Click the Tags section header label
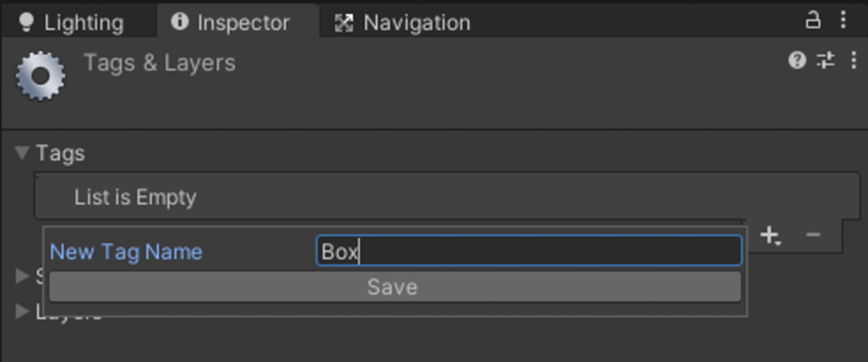Viewport: 868px width, 362px height. 60,154
